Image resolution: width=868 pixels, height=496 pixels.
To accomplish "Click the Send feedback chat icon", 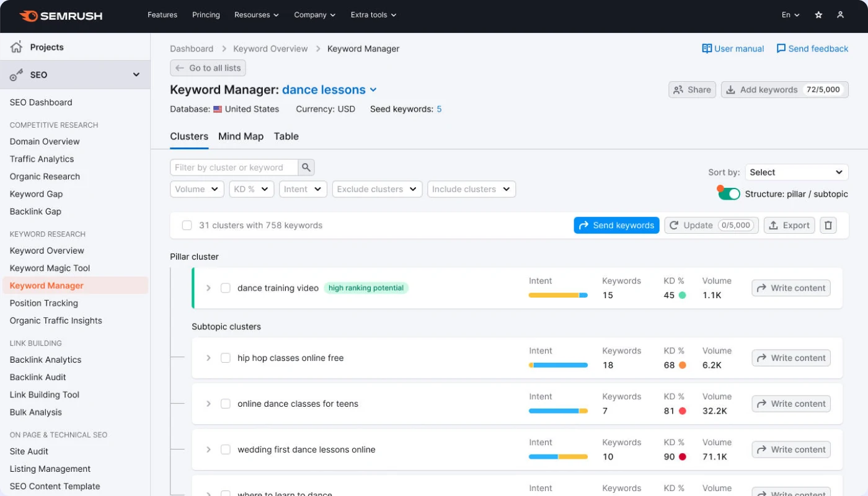I will point(781,48).
